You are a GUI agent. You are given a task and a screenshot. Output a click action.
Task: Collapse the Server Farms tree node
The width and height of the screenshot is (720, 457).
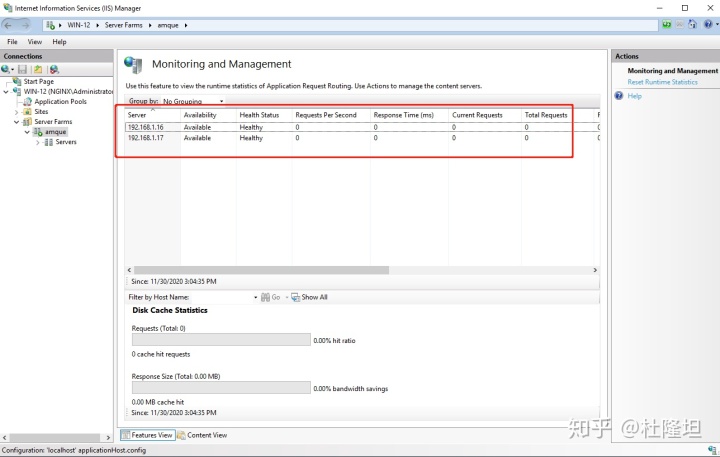17,122
